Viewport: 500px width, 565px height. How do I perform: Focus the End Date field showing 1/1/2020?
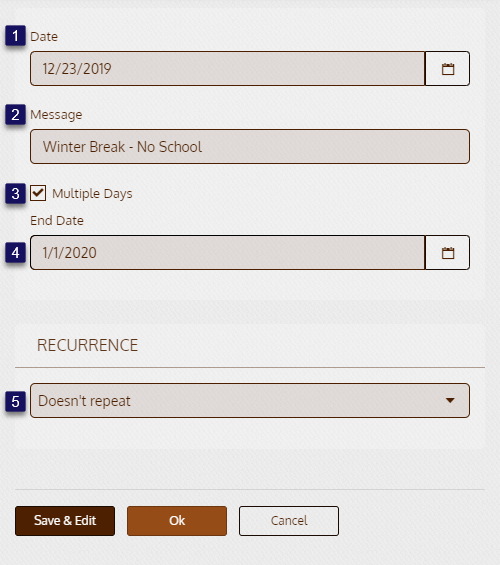[x=228, y=253]
